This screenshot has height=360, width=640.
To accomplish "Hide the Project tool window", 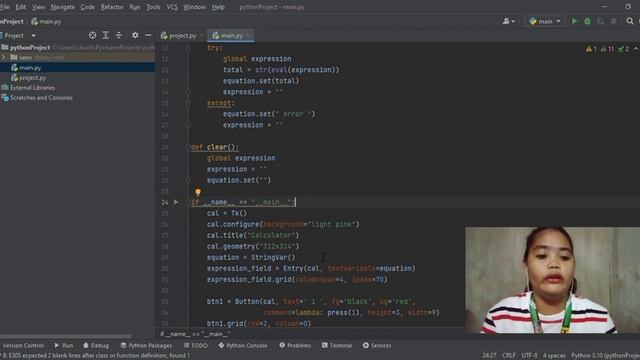I will 148,36.
